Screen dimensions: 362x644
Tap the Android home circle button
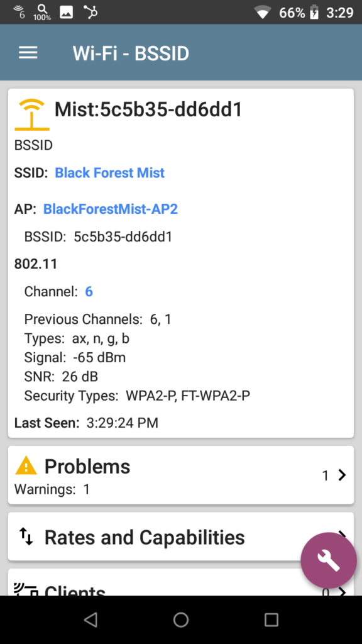tap(181, 619)
